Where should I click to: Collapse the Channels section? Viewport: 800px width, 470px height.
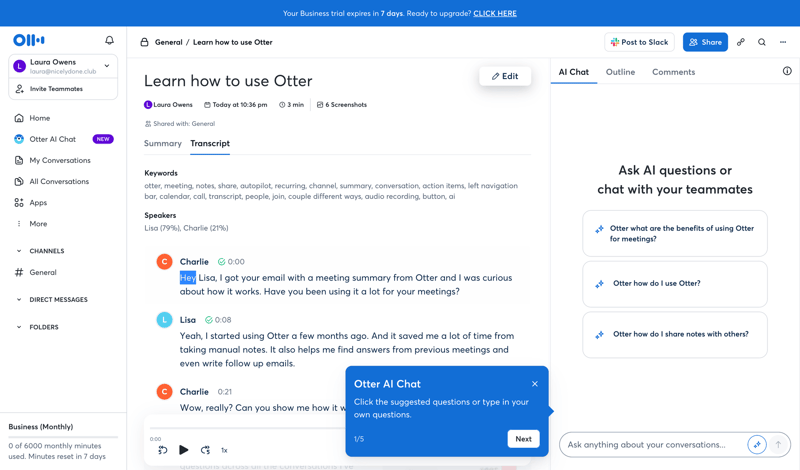(x=19, y=251)
